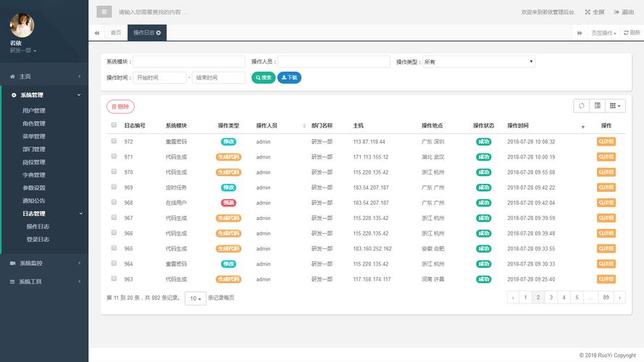The image size is (644, 362).
Task: Click the 刷新 refresh tab button
Action: click(x=632, y=33)
